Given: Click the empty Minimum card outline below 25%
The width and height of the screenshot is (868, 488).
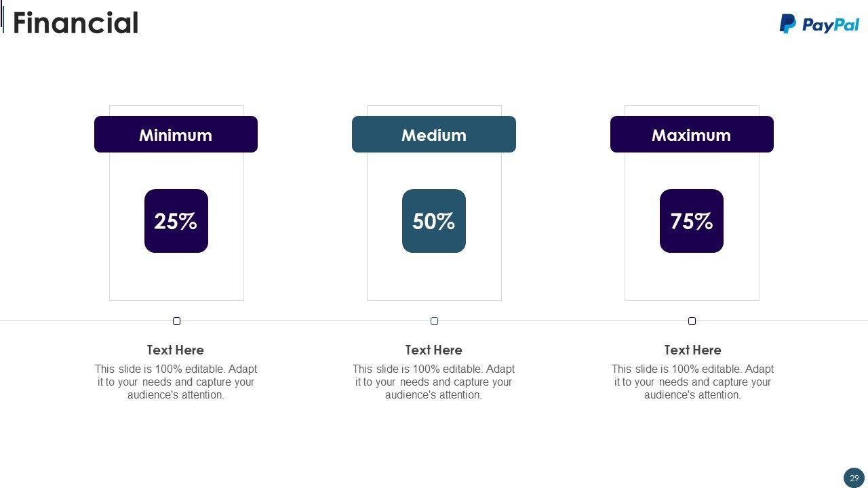Looking at the screenshot, I should tap(176, 277).
